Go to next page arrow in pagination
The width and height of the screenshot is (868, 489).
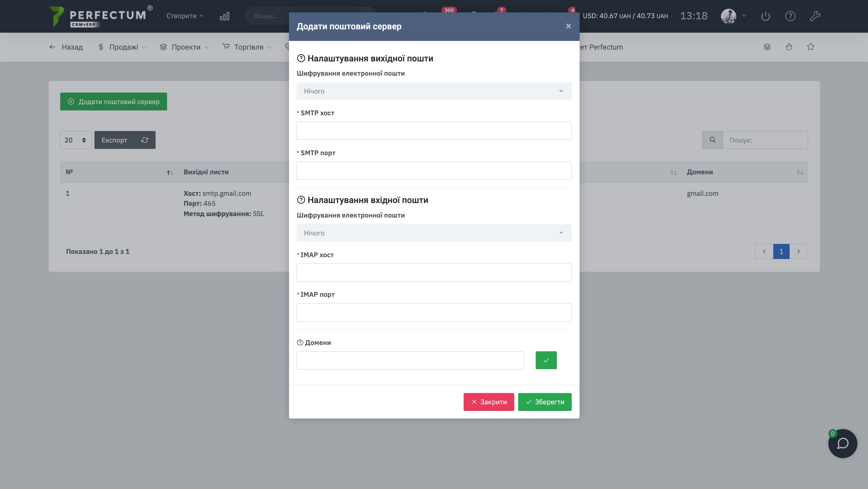pos(798,251)
